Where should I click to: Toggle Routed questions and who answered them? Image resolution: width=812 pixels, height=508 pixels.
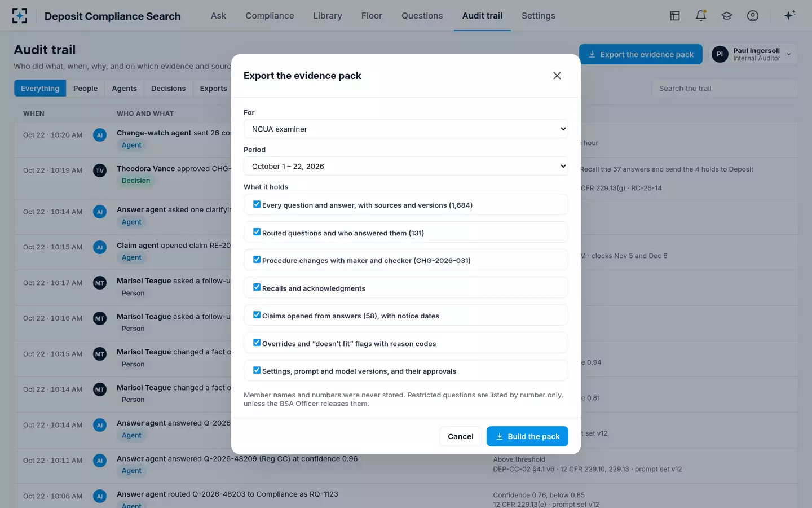[257, 232]
